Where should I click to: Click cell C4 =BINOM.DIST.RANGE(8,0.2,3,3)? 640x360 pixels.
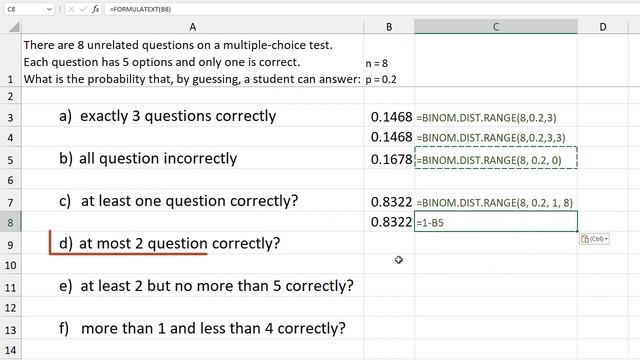click(496, 138)
